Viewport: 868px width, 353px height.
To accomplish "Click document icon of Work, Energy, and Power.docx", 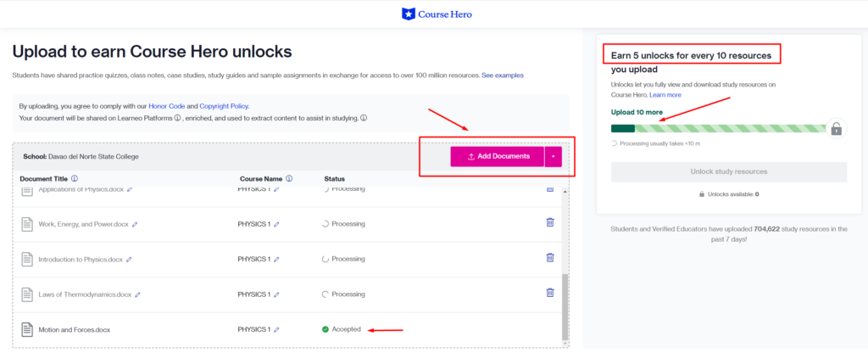I will coord(27,224).
